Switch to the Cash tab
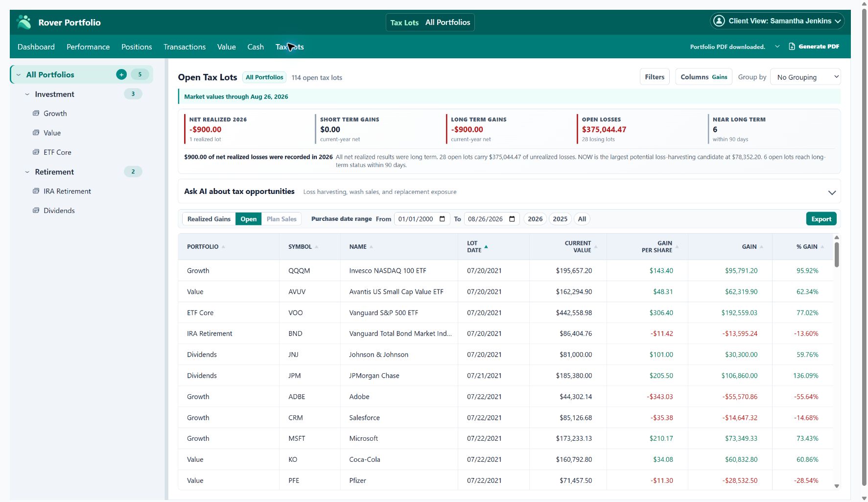The height and width of the screenshot is (502, 868). (256, 47)
